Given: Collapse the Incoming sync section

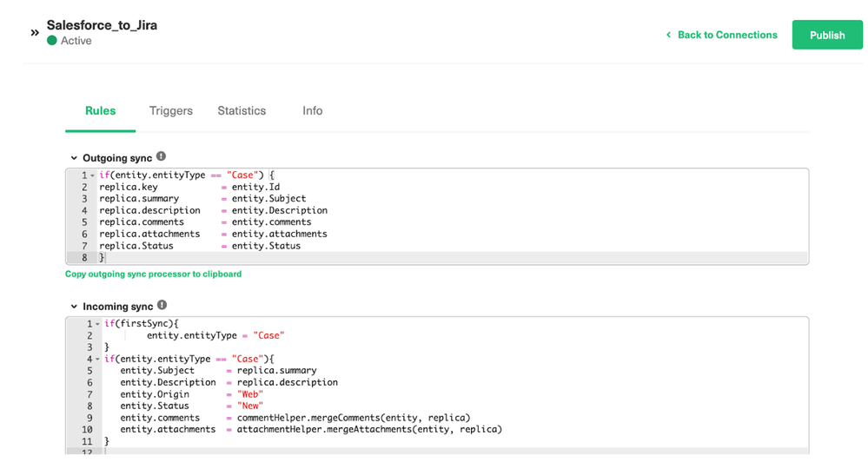Looking at the screenshot, I should [74, 307].
